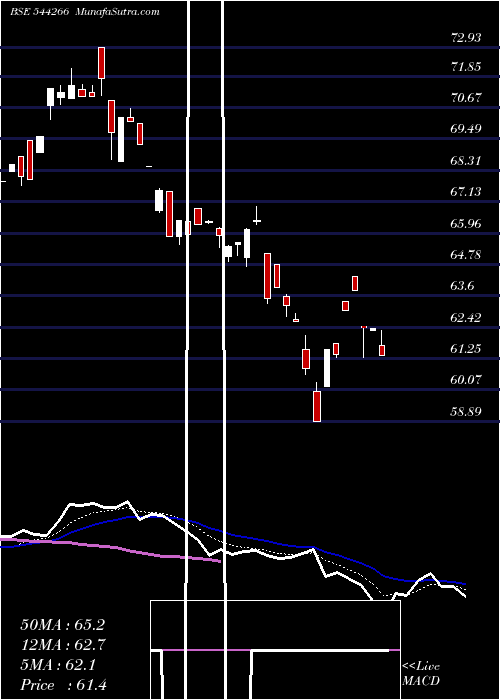500x700 pixels.
Task: Select the lowest red candle near 58.89
Action: coord(317,406)
